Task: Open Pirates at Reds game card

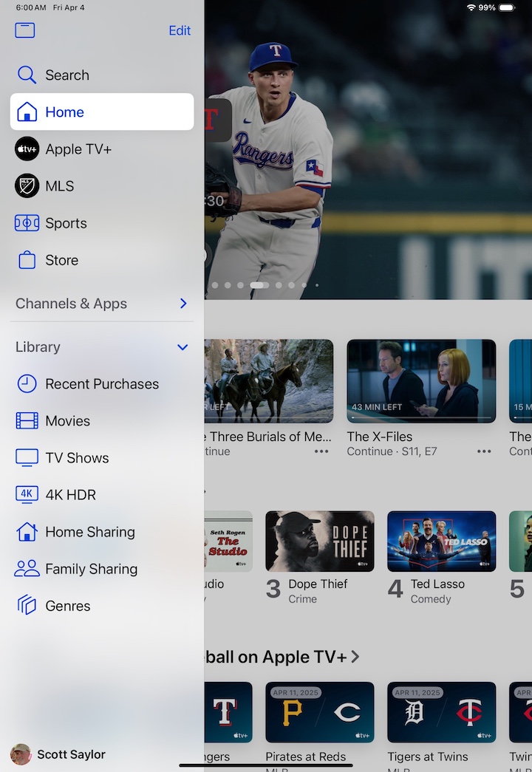Action: [320, 712]
